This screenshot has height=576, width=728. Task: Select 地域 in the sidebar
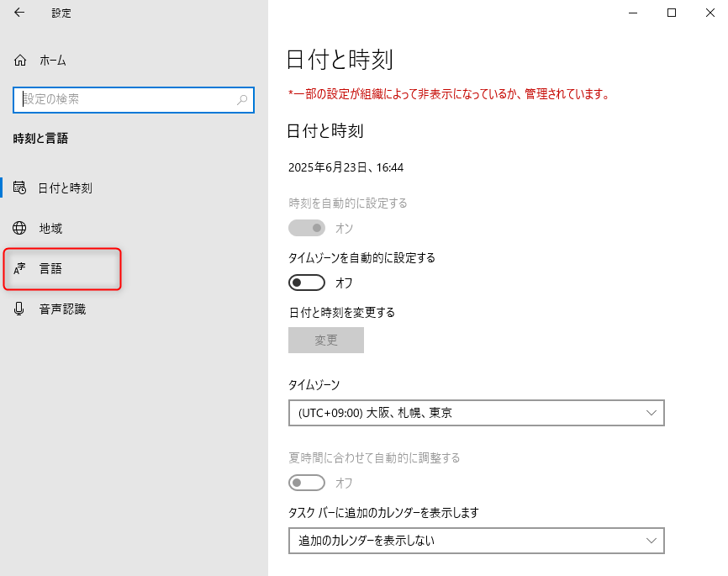(51, 229)
